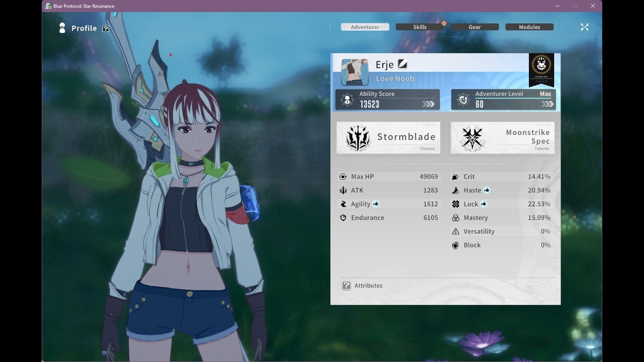Click the Endurance shield icon
644x362 pixels.
coord(343,218)
